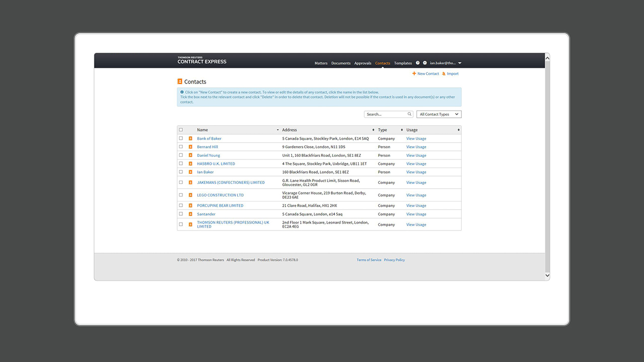Open the LEGO CONSTRUCTION LTD contact

tap(220, 195)
